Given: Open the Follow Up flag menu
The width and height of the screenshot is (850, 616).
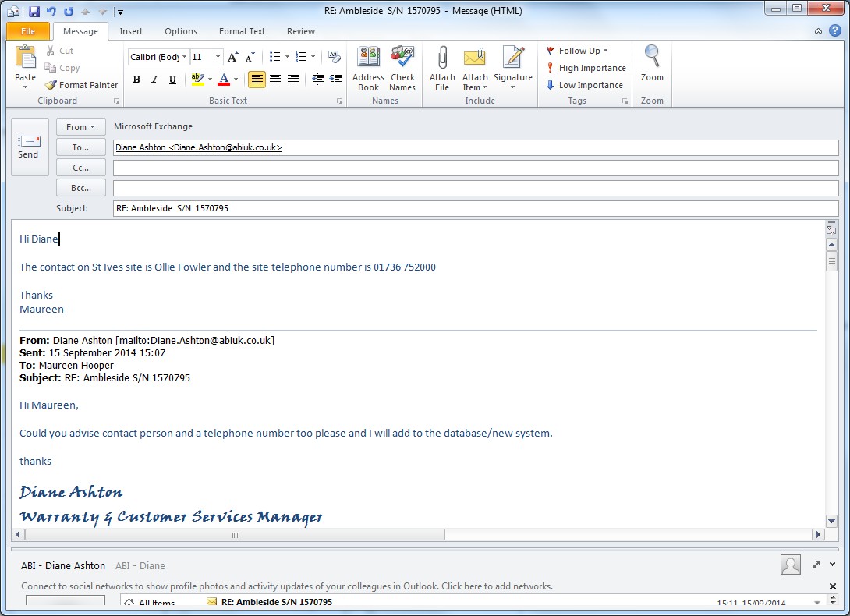Looking at the screenshot, I should coord(577,51).
